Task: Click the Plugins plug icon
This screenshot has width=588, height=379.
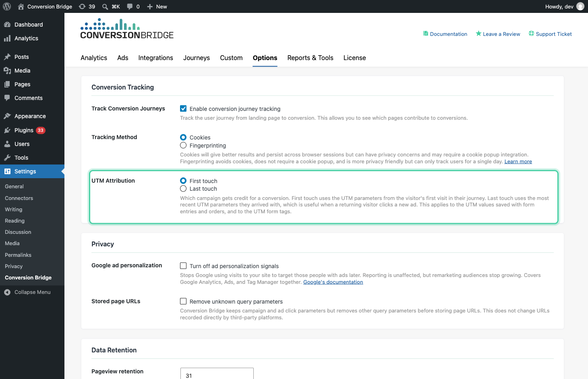Action: [x=7, y=130]
